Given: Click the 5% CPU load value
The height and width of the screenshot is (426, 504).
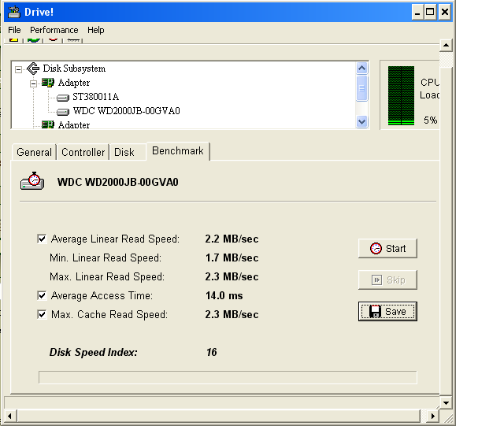Looking at the screenshot, I should click(430, 120).
